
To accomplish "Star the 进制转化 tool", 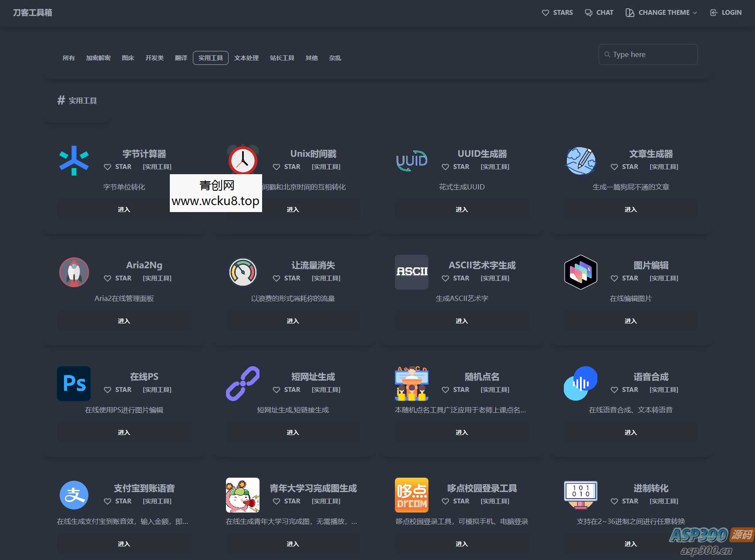I will [624, 501].
